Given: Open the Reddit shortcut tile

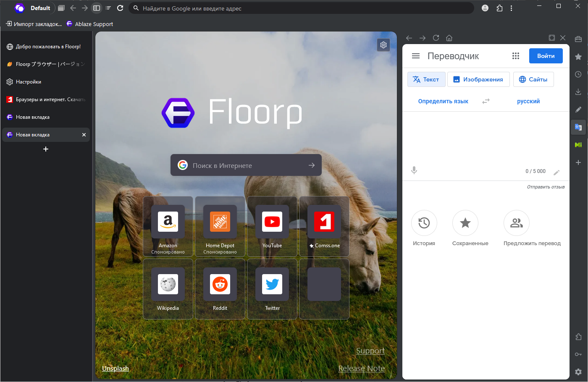Looking at the screenshot, I should 220,289.
